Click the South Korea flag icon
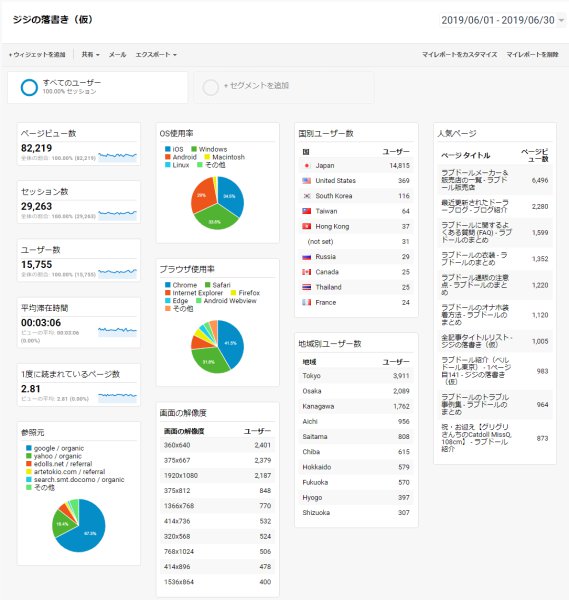 (x=307, y=196)
